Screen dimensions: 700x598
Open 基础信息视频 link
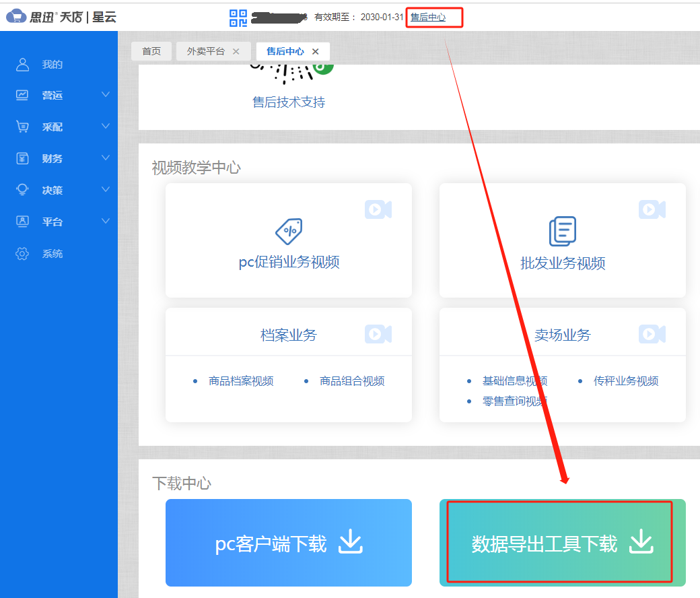[x=515, y=381]
